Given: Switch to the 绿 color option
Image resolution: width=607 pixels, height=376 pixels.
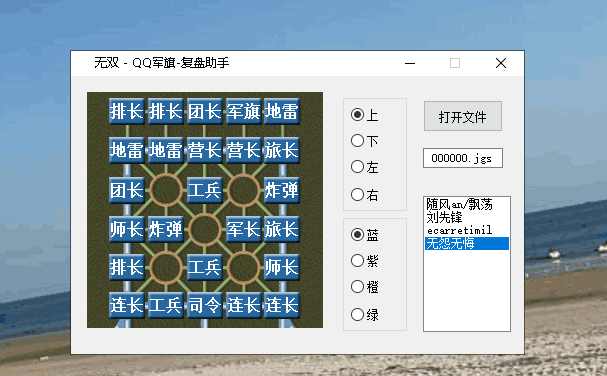Looking at the screenshot, I should pyautogui.click(x=364, y=314).
